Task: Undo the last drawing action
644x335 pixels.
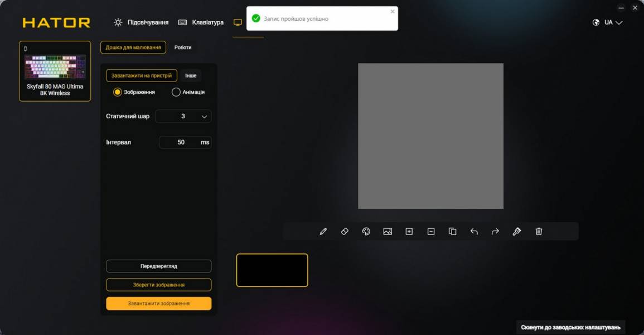Action: pyautogui.click(x=474, y=231)
